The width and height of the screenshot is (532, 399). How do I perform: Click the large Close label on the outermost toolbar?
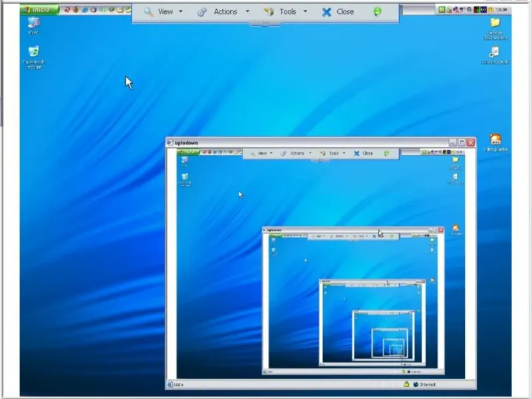click(x=345, y=11)
